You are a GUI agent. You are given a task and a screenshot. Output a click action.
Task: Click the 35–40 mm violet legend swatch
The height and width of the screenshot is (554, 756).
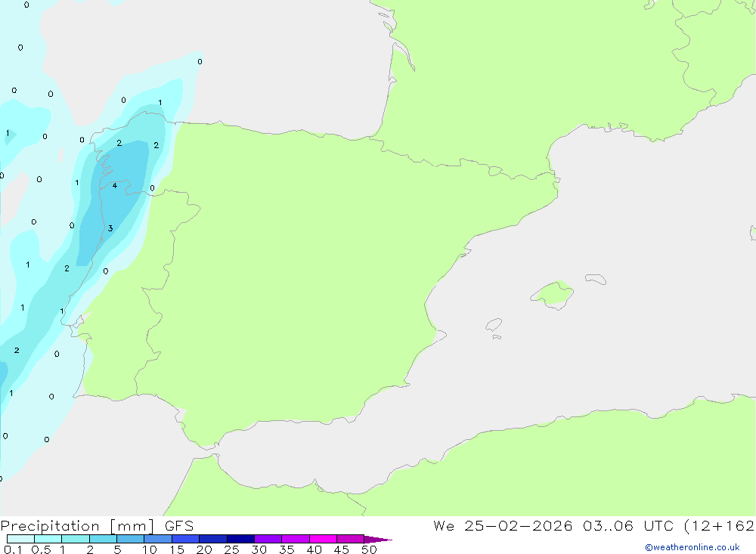(x=296, y=539)
